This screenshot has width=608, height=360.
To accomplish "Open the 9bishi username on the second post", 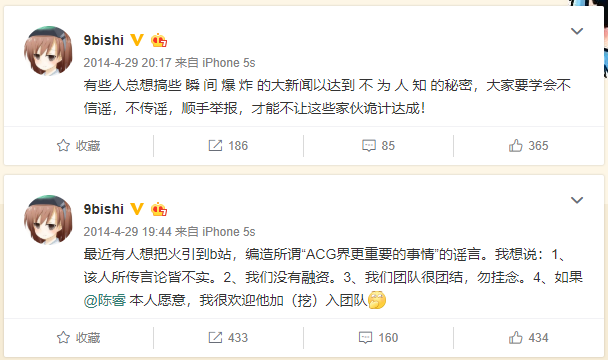I will (x=104, y=209).
